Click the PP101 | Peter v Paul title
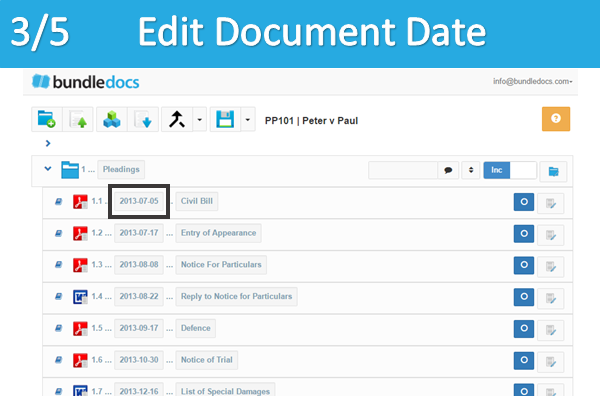This screenshot has height=400, width=600. tap(311, 121)
